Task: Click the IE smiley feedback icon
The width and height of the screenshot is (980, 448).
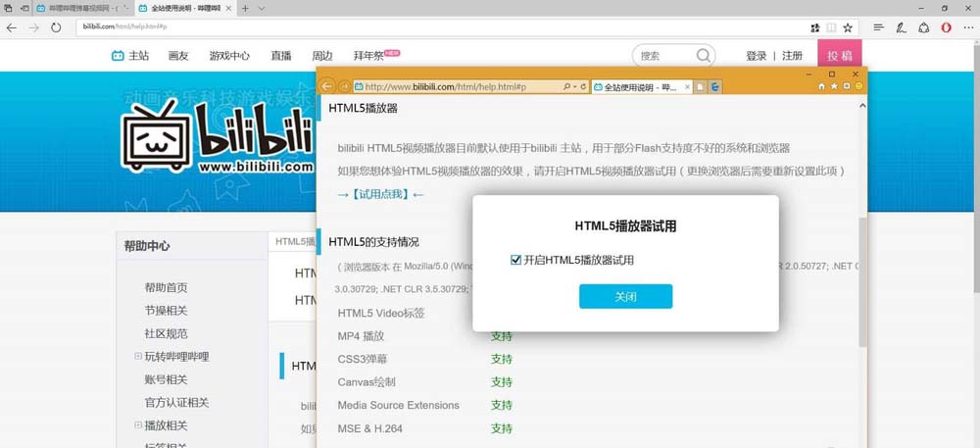Action: coord(859,86)
